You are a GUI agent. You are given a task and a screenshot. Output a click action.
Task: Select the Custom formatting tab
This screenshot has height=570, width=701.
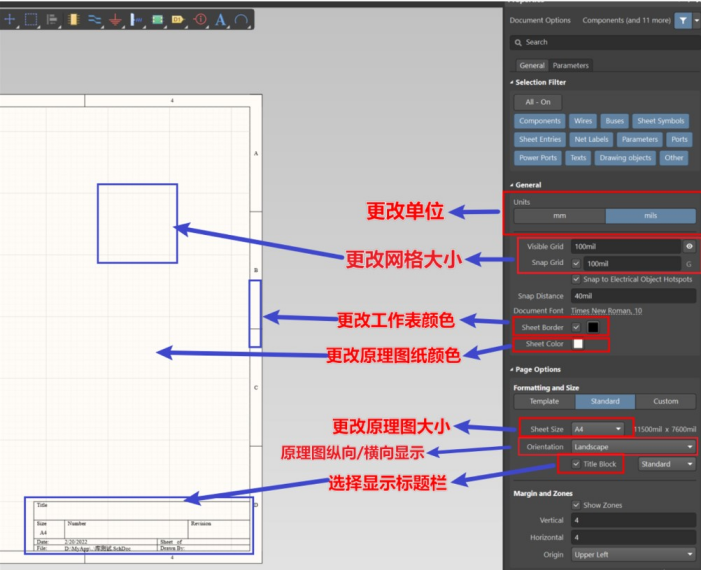click(x=665, y=401)
